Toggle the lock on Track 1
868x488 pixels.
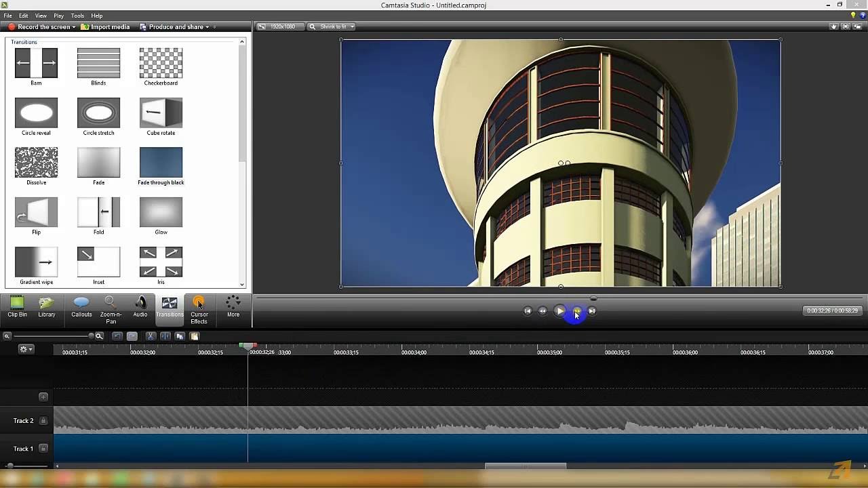click(43, 449)
